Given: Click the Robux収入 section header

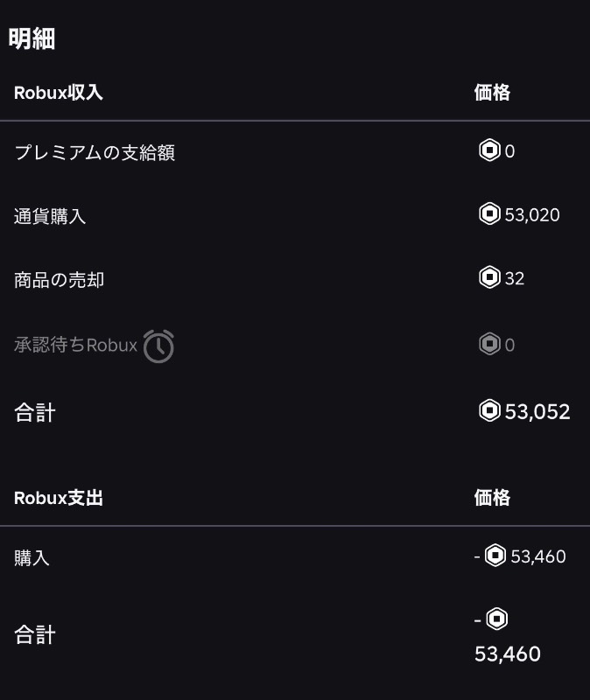Looking at the screenshot, I should (59, 93).
